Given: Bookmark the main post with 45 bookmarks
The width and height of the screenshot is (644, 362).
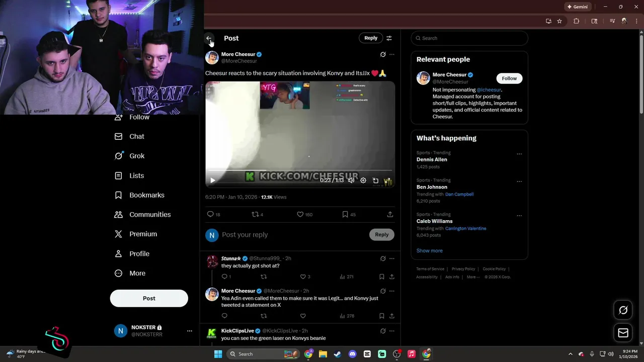Looking at the screenshot, I should (x=349, y=214).
